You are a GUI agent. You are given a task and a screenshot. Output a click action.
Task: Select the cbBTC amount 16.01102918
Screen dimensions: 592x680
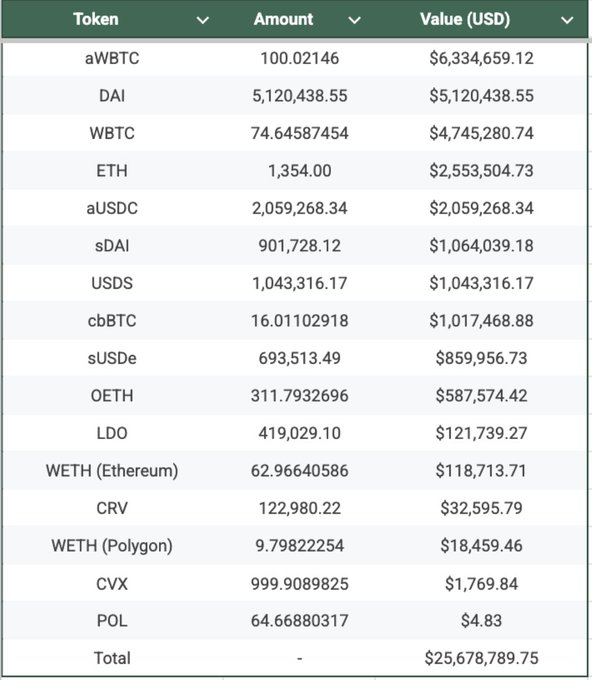coord(299,321)
